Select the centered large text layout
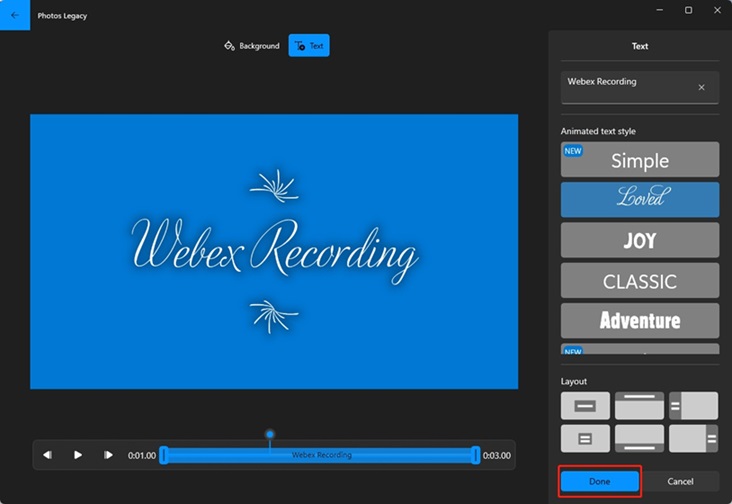This screenshot has width=732, height=504. (x=585, y=406)
